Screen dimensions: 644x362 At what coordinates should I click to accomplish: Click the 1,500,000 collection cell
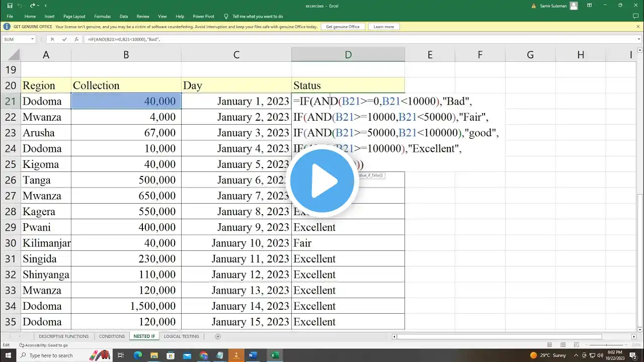pyautogui.click(x=126, y=306)
